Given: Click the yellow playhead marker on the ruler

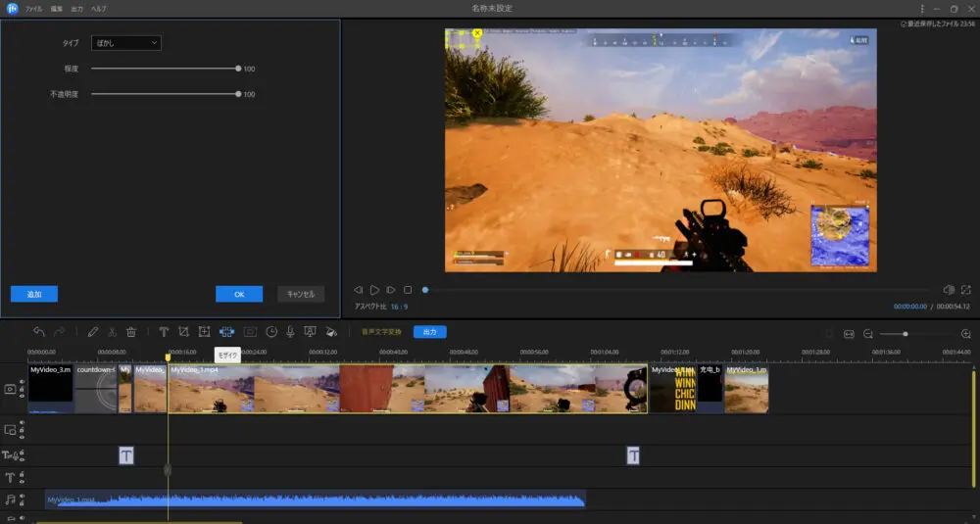Looking at the screenshot, I should (x=168, y=357).
